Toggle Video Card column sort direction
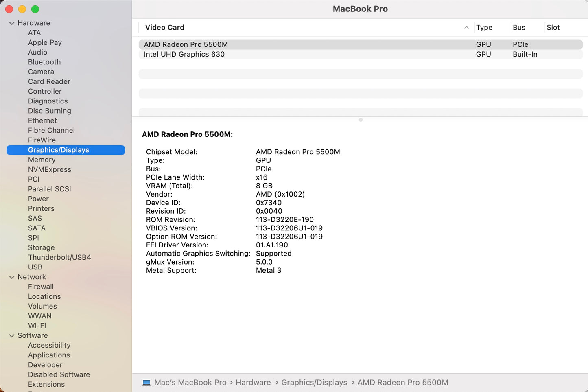The width and height of the screenshot is (588, 392). pyautogui.click(x=466, y=28)
